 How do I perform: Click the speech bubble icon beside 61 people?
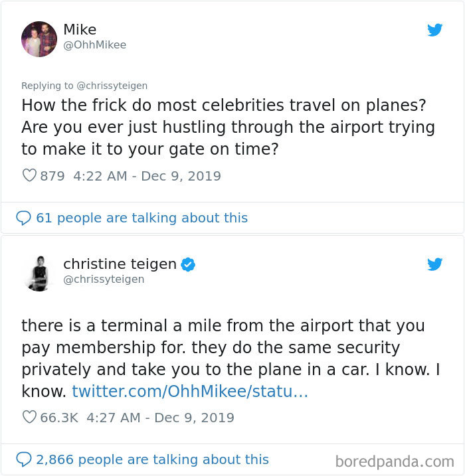pos(23,218)
